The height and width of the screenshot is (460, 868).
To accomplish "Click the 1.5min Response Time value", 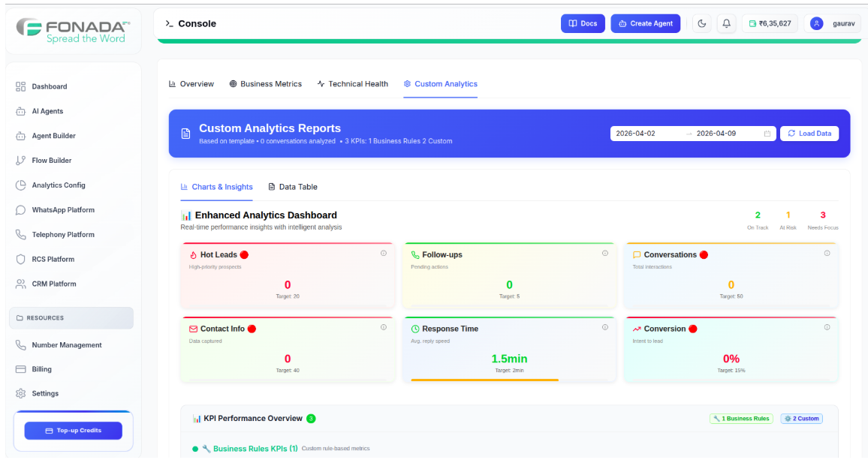I will click(509, 359).
